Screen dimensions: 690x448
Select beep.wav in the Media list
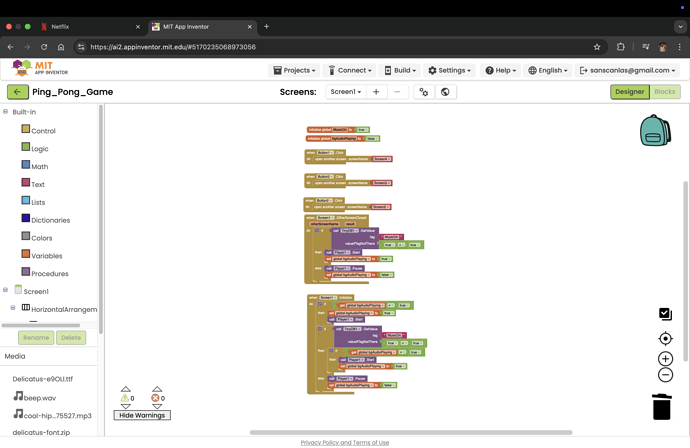click(40, 398)
